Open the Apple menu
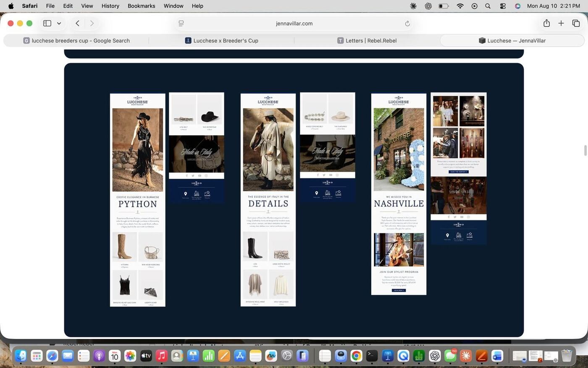 coord(11,6)
